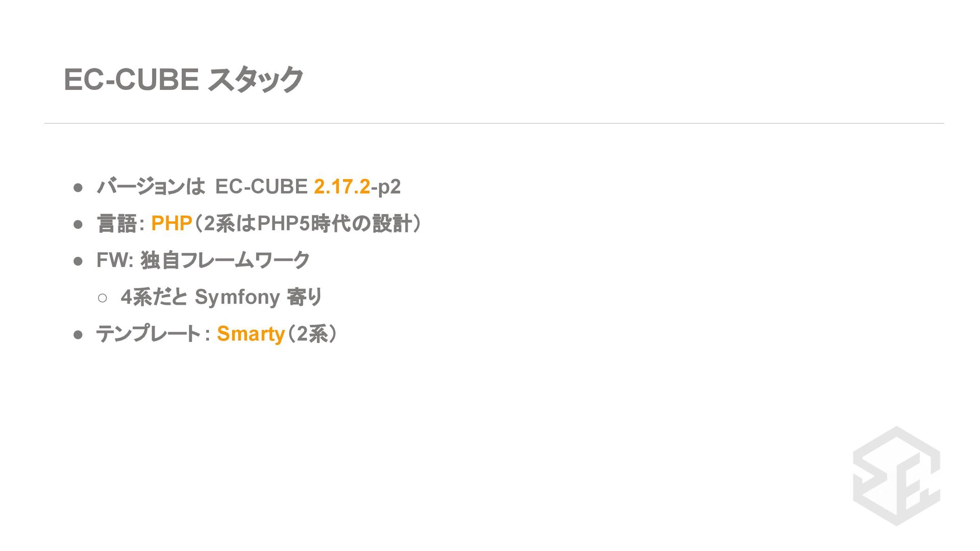Select the slide title EC-CUBE スタック
Screen dimensions: 980x551
pyautogui.click(x=183, y=80)
